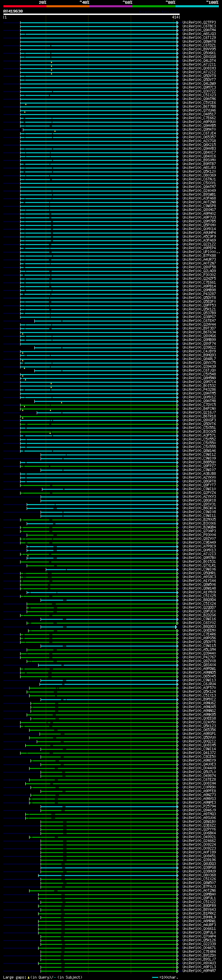Open hit UniRef100_B3XXK6

199,524
